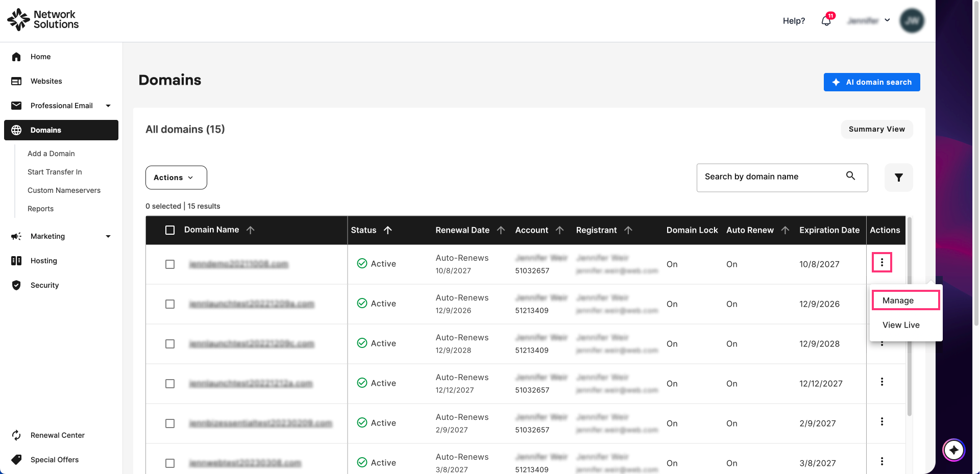
Task: Select Manage from the row menu
Action: click(x=906, y=301)
